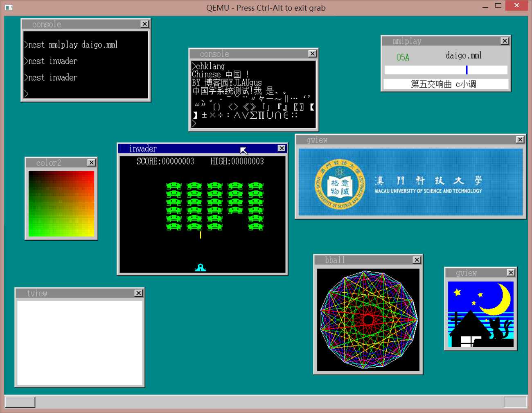The height and width of the screenshot is (413, 532).
Task: Click the white tview text area
Action: [80, 343]
